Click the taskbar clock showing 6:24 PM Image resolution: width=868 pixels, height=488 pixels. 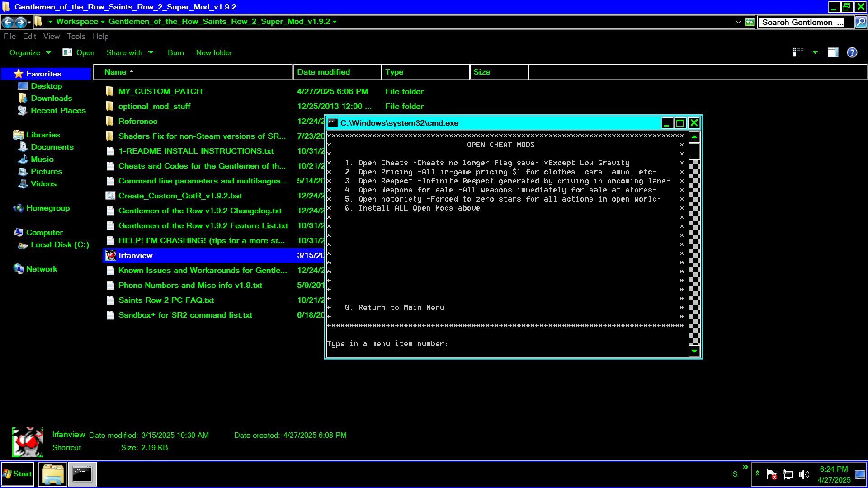pyautogui.click(x=834, y=474)
